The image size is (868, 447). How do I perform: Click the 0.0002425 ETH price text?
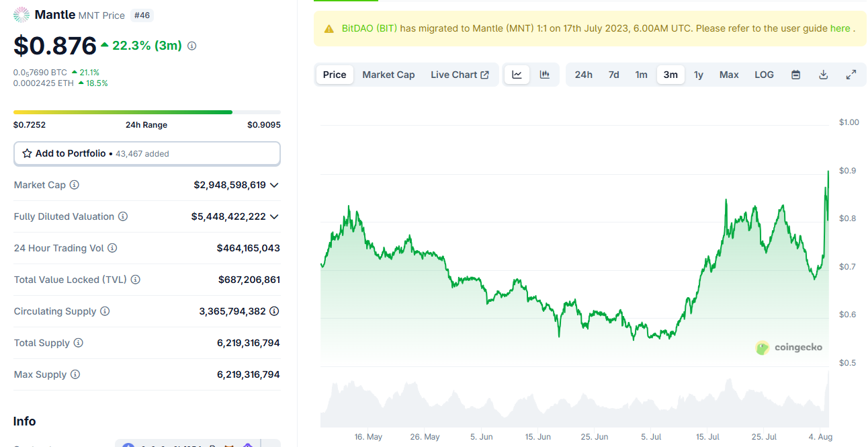tap(44, 83)
